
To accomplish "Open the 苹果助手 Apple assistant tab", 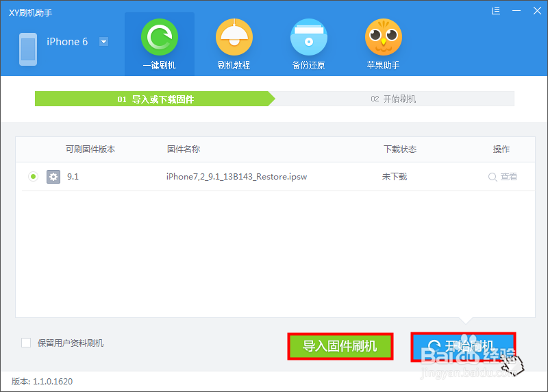I will (384, 44).
